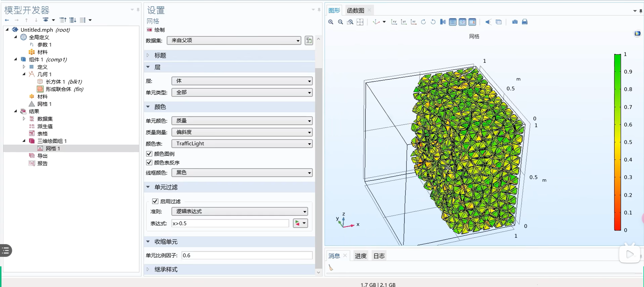644x287 pixels.
Task: Click the 绘制 plot button
Action: click(x=156, y=30)
